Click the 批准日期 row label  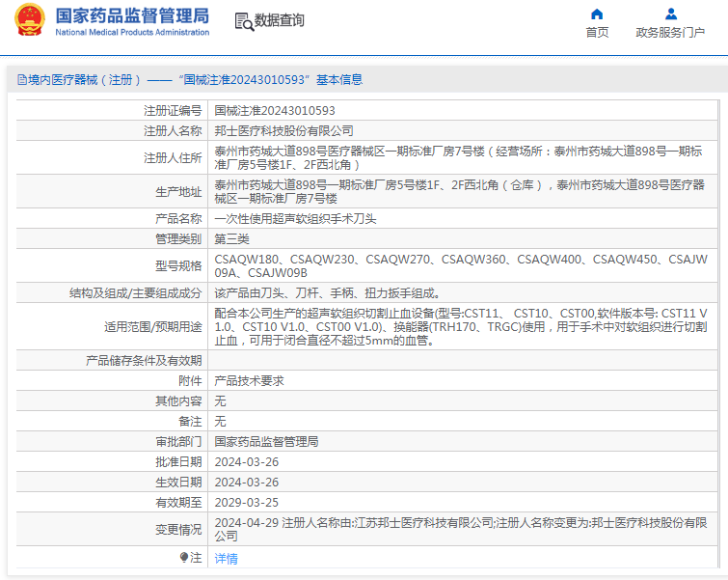pyautogui.click(x=178, y=462)
